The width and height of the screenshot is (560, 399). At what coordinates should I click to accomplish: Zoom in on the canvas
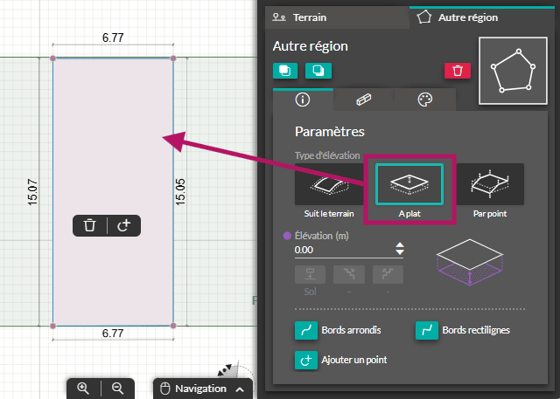[83, 388]
